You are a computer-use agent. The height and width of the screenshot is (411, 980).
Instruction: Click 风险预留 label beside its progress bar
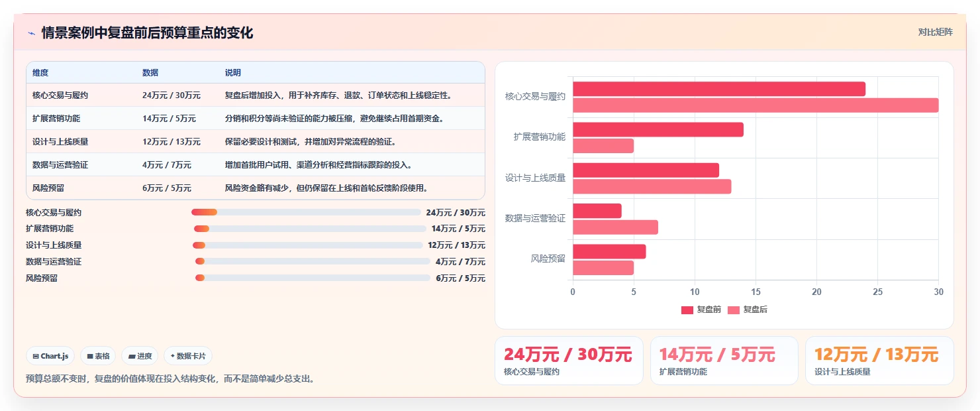coord(42,278)
